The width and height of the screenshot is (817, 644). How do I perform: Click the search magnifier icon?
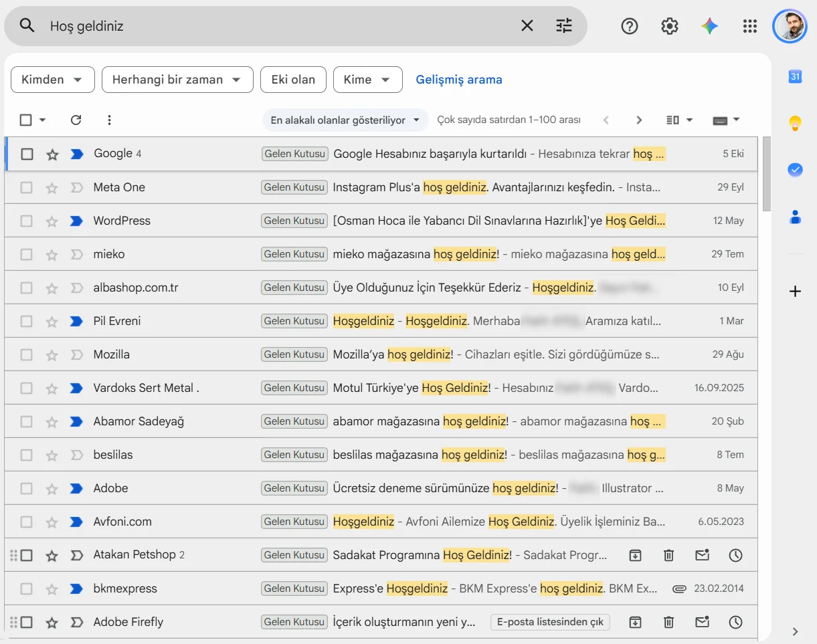point(27,26)
